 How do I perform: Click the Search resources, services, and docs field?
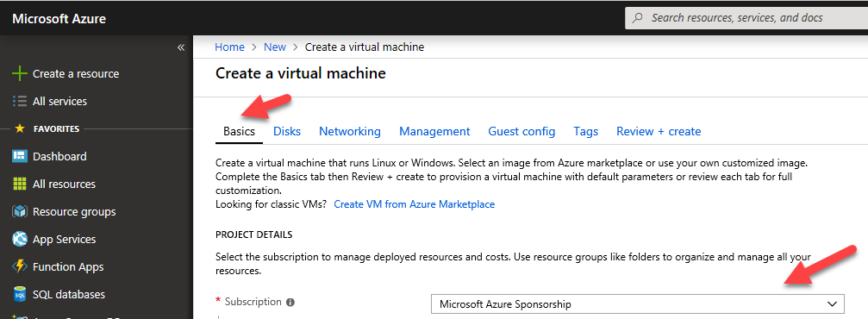pyautogui.click(x=746, y=18)
